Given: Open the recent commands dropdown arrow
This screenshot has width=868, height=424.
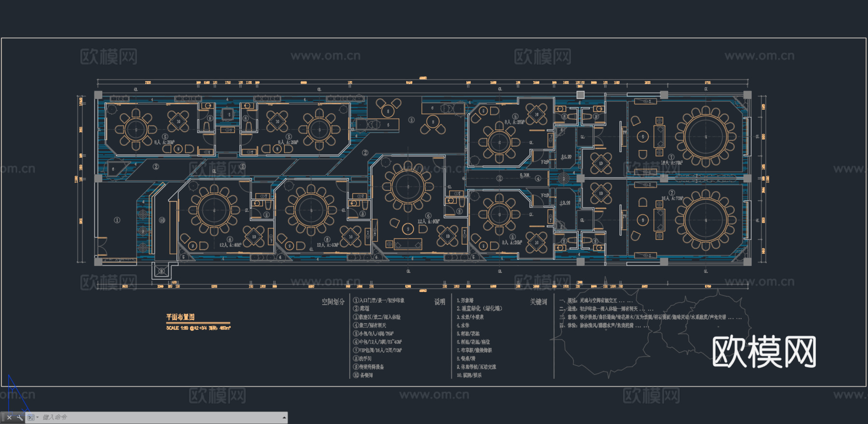Looking at the screenshot, I should point(38,417).
